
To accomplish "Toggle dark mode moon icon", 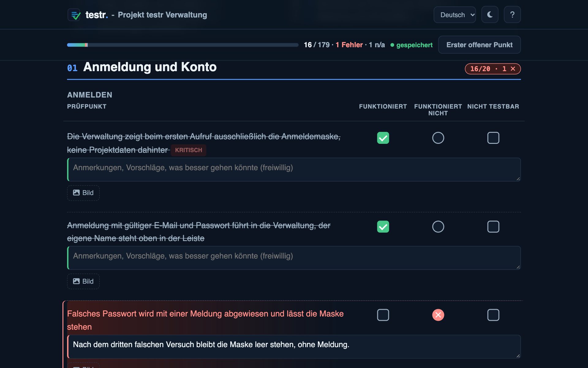I will 490,15.
